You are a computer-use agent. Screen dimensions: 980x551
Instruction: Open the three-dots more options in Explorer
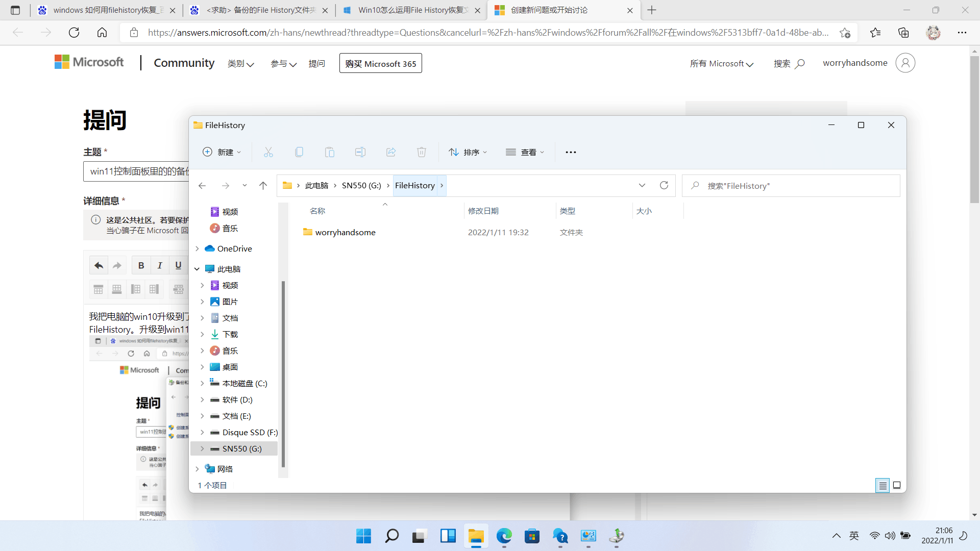tap(571, 152)
